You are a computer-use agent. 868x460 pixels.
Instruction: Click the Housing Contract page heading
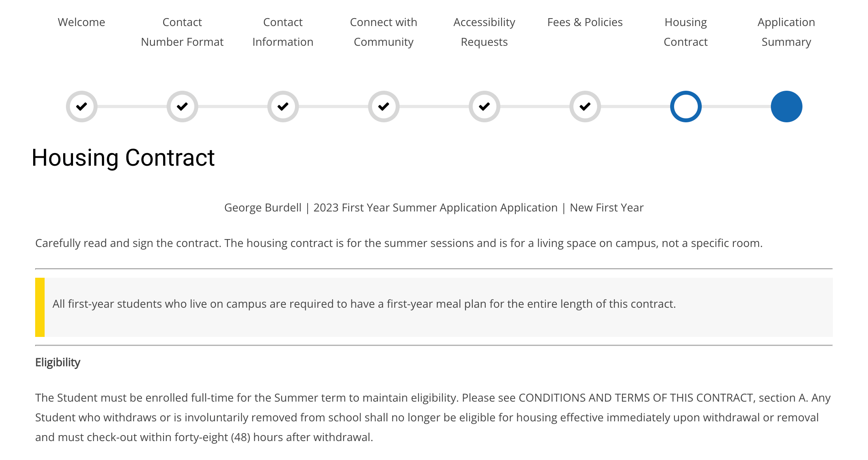coord(123,158)
